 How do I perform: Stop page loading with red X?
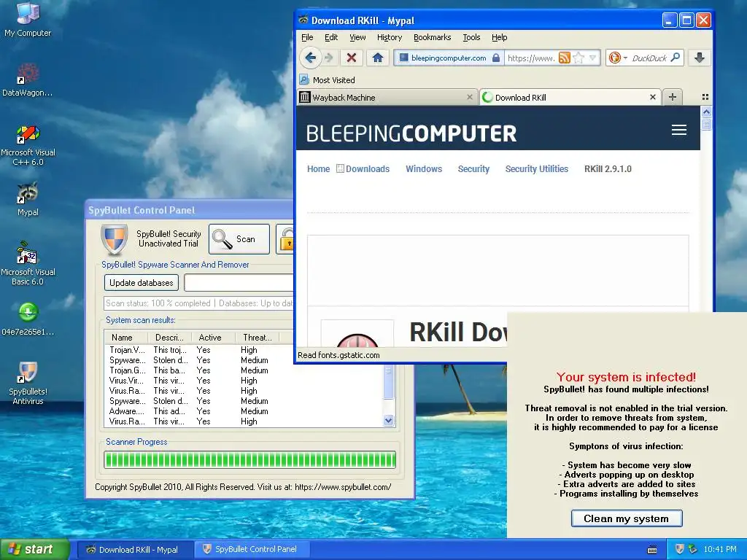(x=352, y=58)
